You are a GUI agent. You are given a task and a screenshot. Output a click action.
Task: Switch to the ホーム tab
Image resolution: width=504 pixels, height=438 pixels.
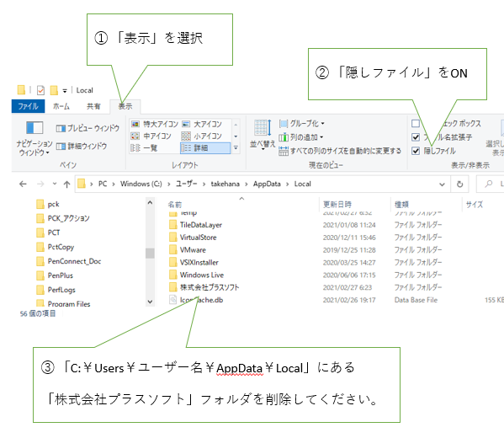click(x=61, y=106)
